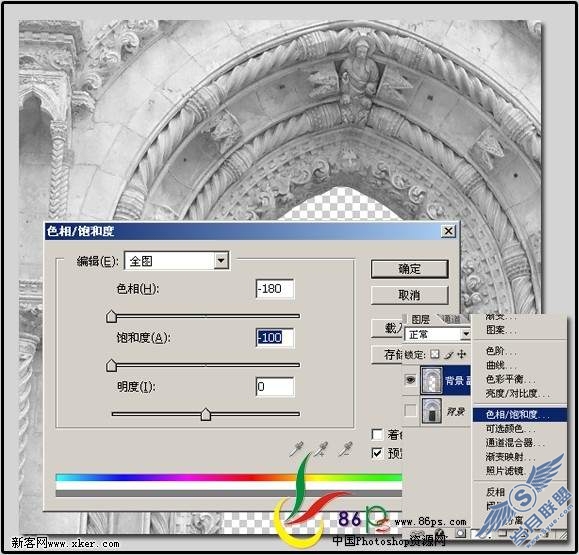This screenshot has width=579, height=555.
Task: Toggle lock position move icon
Action: 461,354
